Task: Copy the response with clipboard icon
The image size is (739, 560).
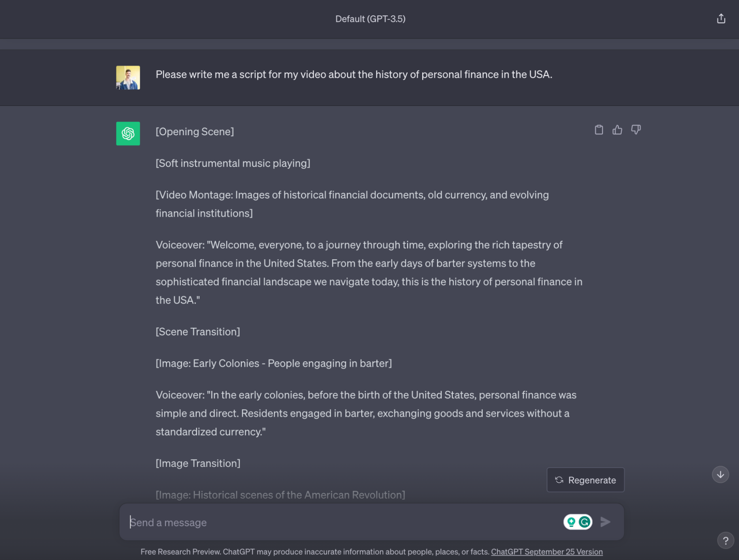Action: point(599,130)
